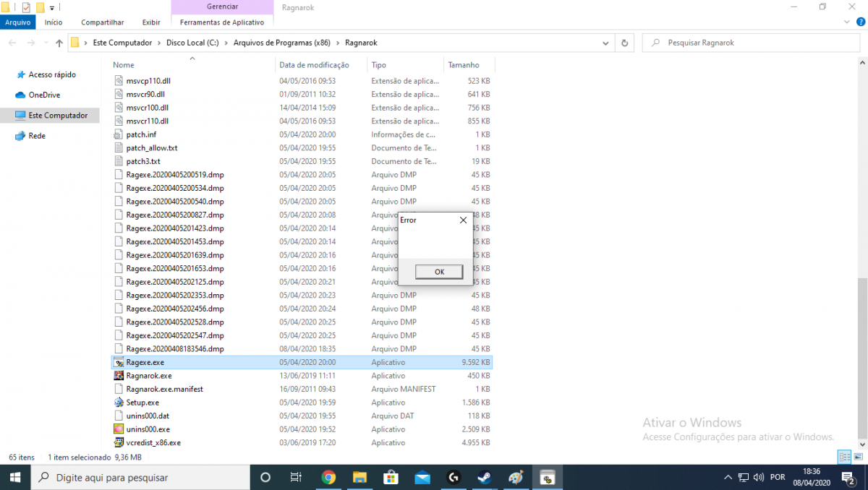Click the patch.inf file icon
The image size is (868, 490).
pyautogui.click(x=119, y=134)
